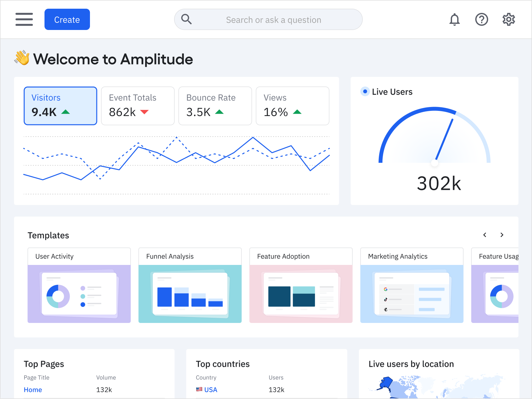Click the Live Users title text
532x399 pixels.
click(392, 92)
